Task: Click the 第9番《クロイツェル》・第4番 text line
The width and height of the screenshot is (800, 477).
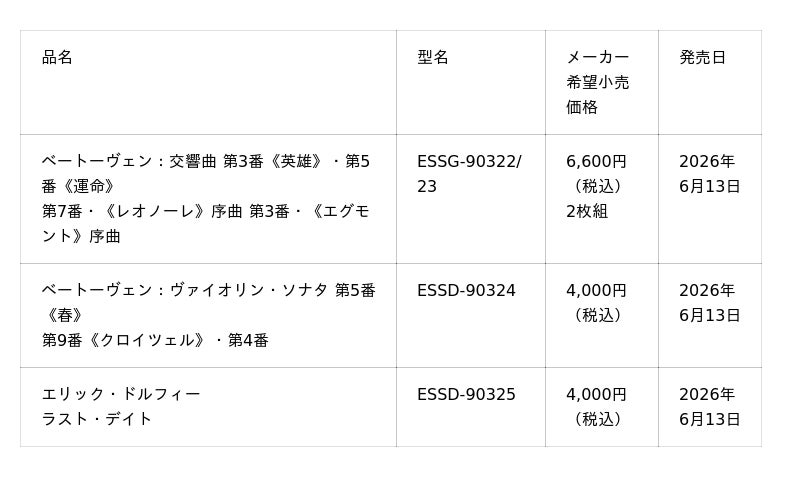Action: tap(155, 341)
